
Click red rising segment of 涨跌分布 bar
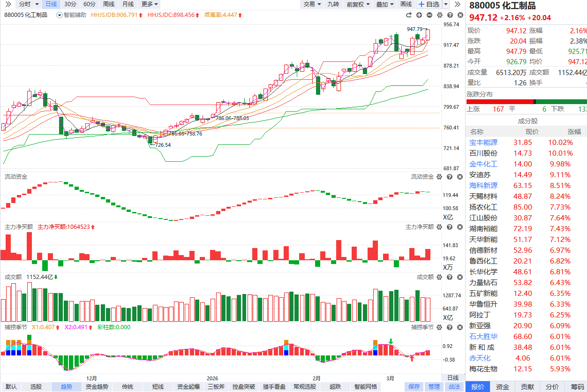[499, 102]
